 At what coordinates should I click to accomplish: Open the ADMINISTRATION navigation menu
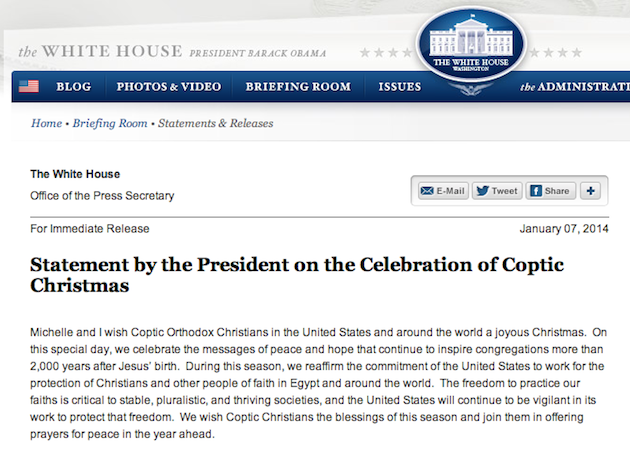point(575,87)
